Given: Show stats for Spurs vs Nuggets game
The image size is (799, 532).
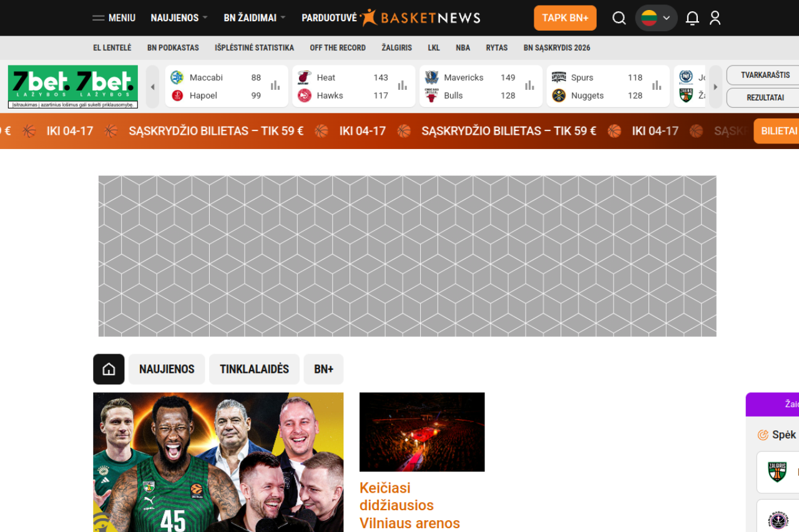Looking at the screenshot, I should click(x=657, y=86).
